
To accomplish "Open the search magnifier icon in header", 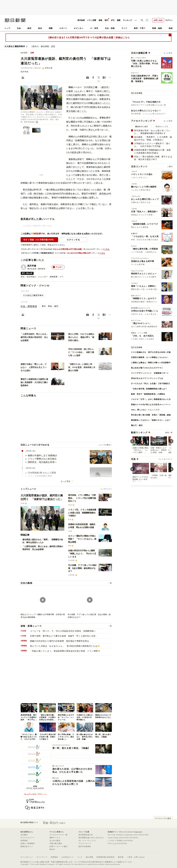I will [x=142, y=20].
